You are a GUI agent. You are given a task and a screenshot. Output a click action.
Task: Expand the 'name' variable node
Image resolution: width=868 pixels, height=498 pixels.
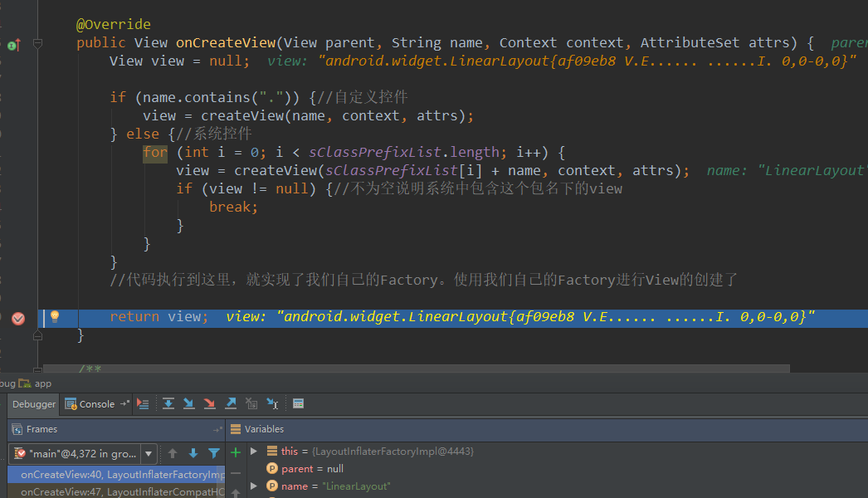(254, 486)
